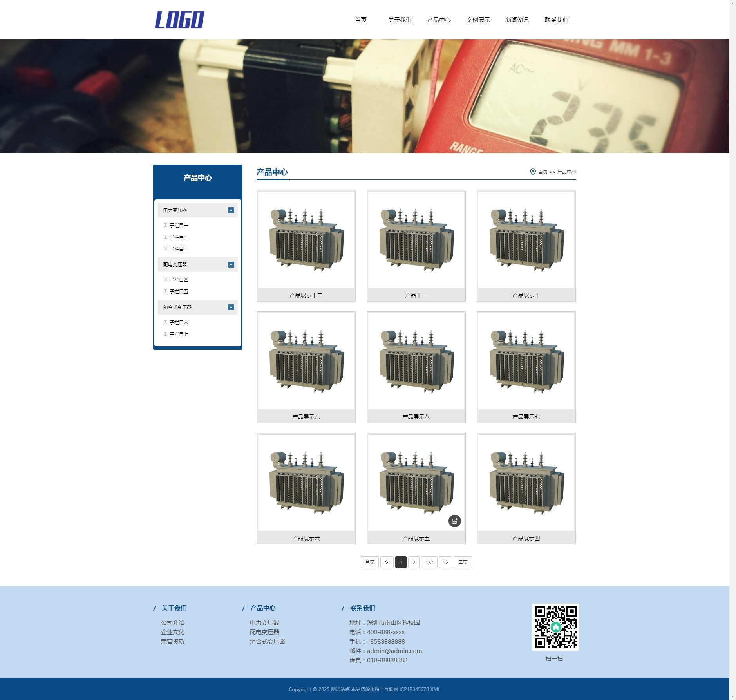Go to previous page with << arrow
The image size is (736, 700).
click(x=387, y=562)
